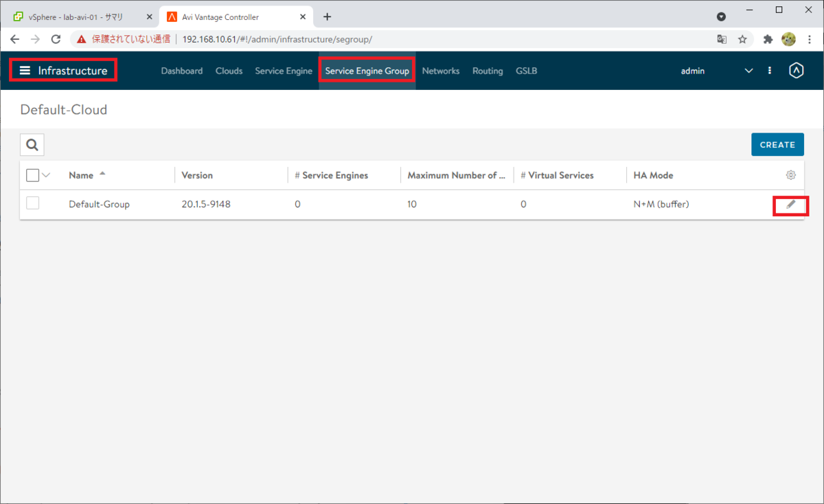Click the Version column header
The width and height of the screenshot is (824, 504).
click(x=197, y=175)
